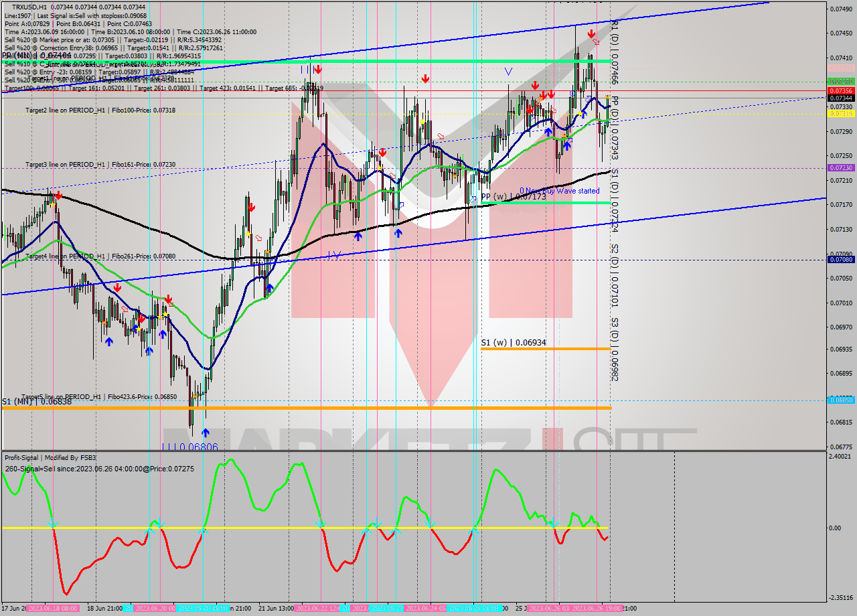The width and height of the screenshot is (857, 616).
Task: Click the vertical 'S2 (D) | 0.07101' label
Action: 614,275
